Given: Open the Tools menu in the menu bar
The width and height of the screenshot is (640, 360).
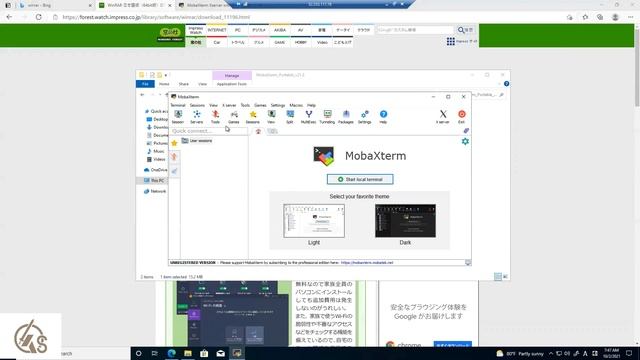Looking at the screenshot, I should pos(245,105).
